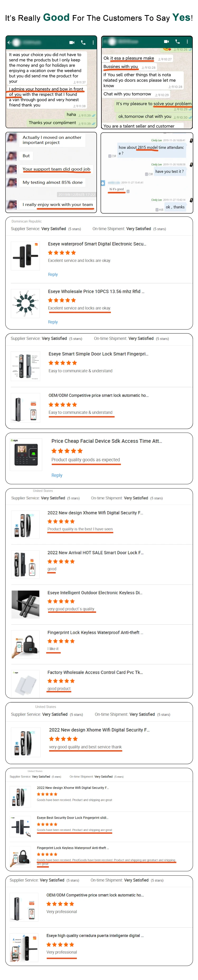
Task: Open three-dot menu in right chat header
Action: pyautogui.click(x=187, y=41)
